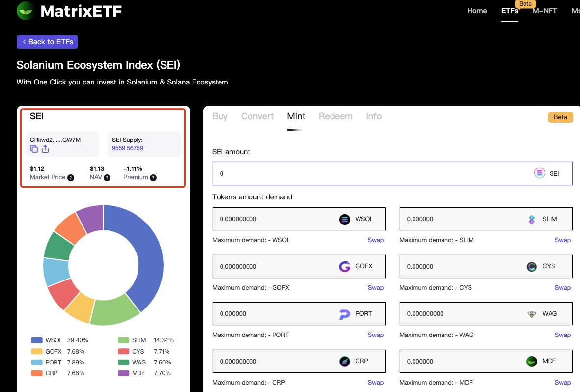This screenshot has width=580, height=392.
Task: Focus the CYS amount field
Action: click(x=486, y=266)
